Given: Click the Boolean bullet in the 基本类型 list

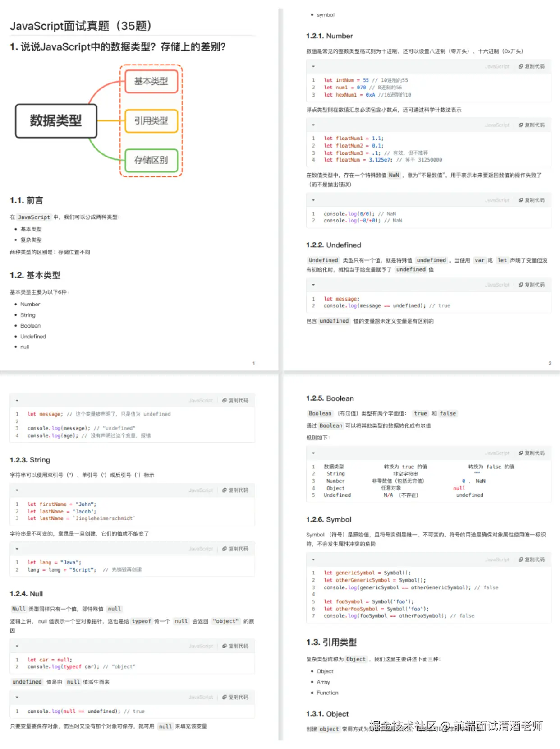Looking at the screenshot, I should 31,326.
